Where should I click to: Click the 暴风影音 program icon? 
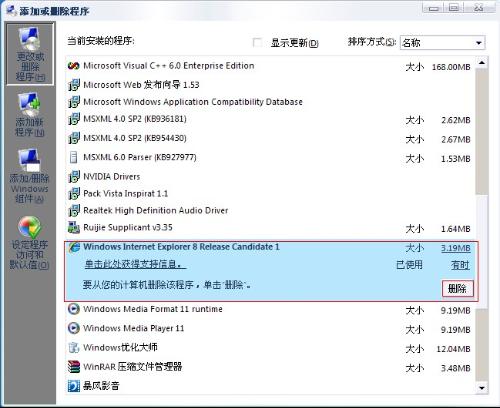pyautogui.click(x=74, y=386)
